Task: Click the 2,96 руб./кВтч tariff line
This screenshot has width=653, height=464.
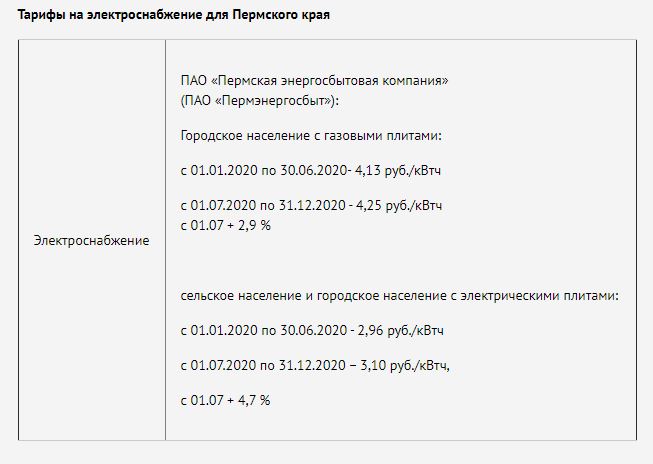Action: pyautogui.click(x=312, y=330)
